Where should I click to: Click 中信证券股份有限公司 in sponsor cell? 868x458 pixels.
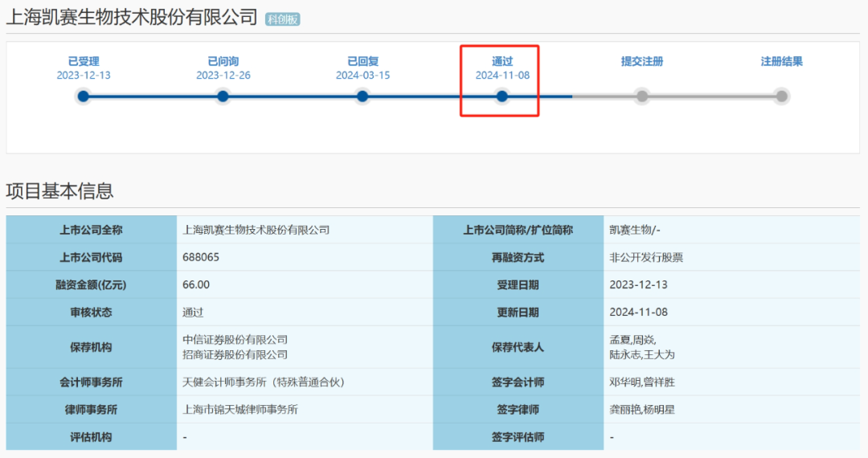pos(235,340)
